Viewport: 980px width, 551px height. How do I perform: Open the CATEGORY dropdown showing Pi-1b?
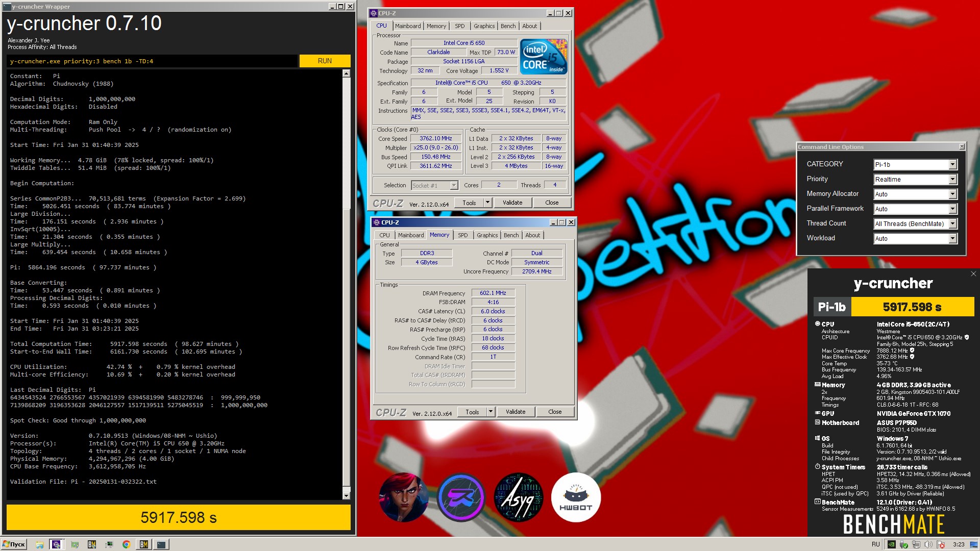point(953,164)
